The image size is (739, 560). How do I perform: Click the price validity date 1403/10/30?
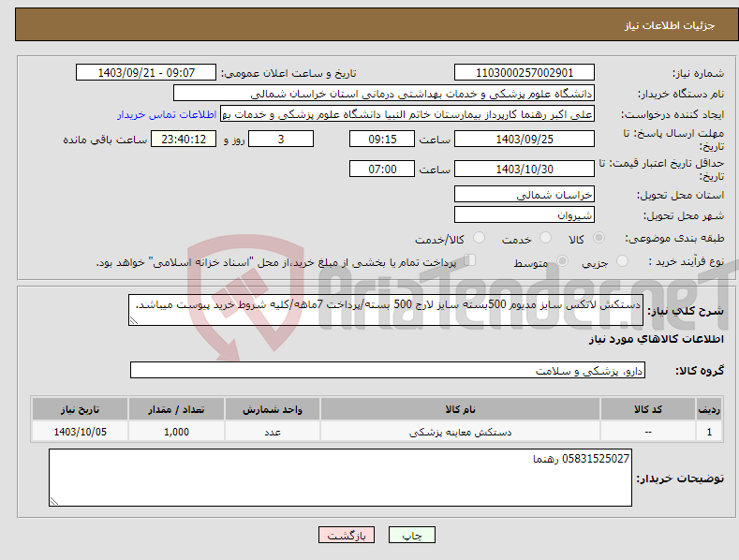pos(525,169)
